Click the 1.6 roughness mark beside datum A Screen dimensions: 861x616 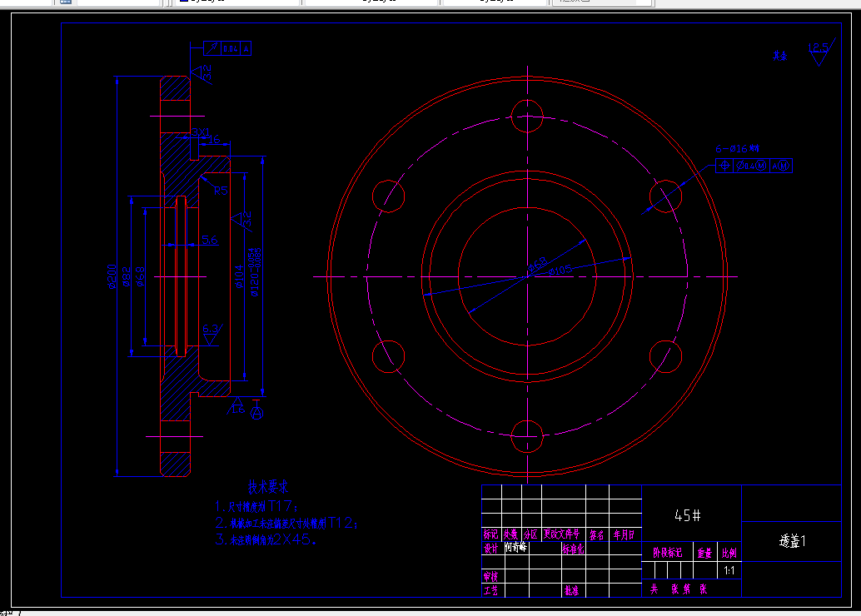pyautogui.click(x=236, y=405)
